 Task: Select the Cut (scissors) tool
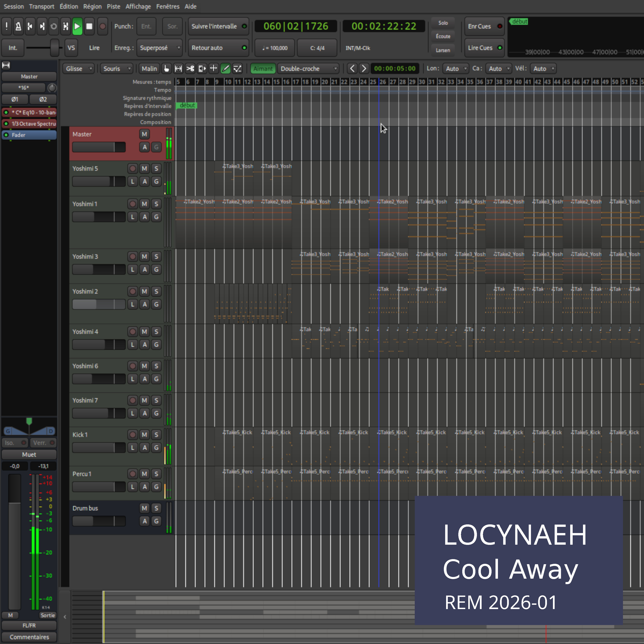click(x=190, y=69)
